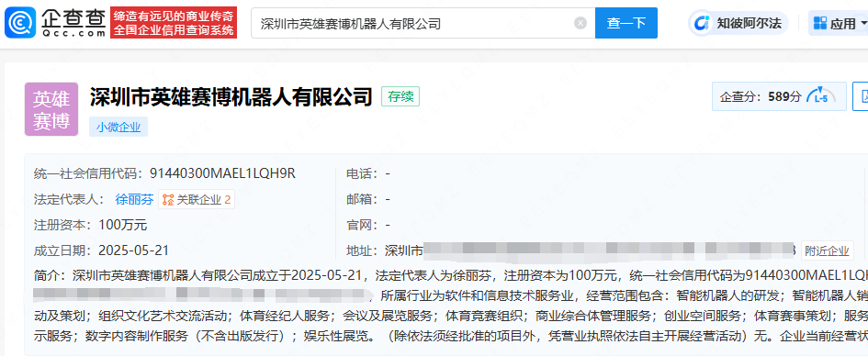
Task: Select establishment date 2025-05-21
Action: (x=133, y=251)
